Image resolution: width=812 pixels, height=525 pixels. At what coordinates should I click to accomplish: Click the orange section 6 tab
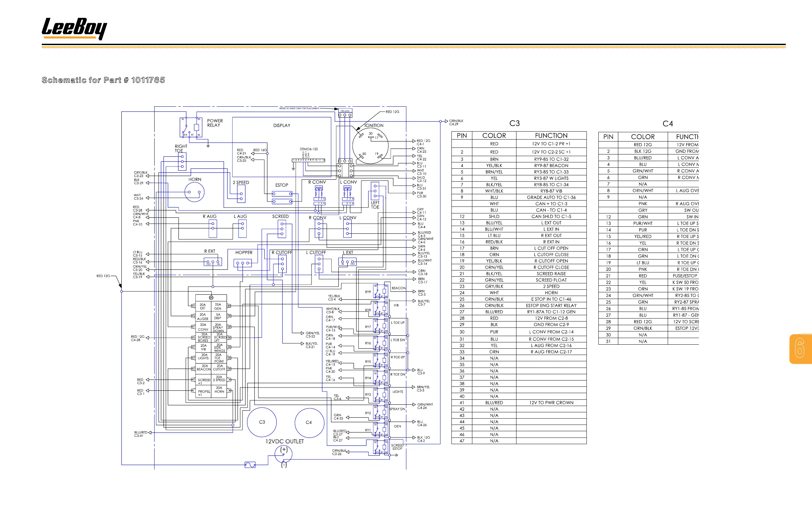(800, 349)
